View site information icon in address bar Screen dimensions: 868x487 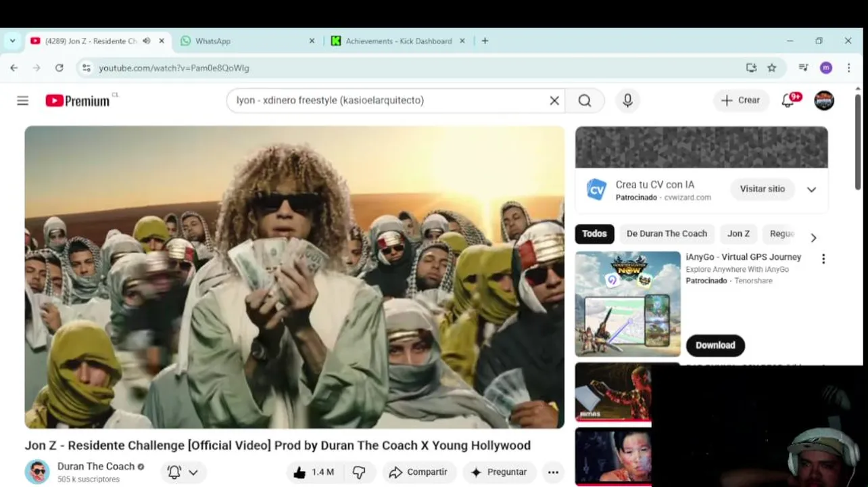tap(85, 68)
